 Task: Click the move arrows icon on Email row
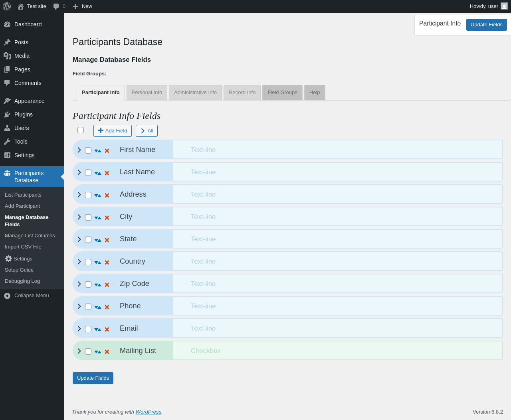pyautogui.click(x=98, y=329)
